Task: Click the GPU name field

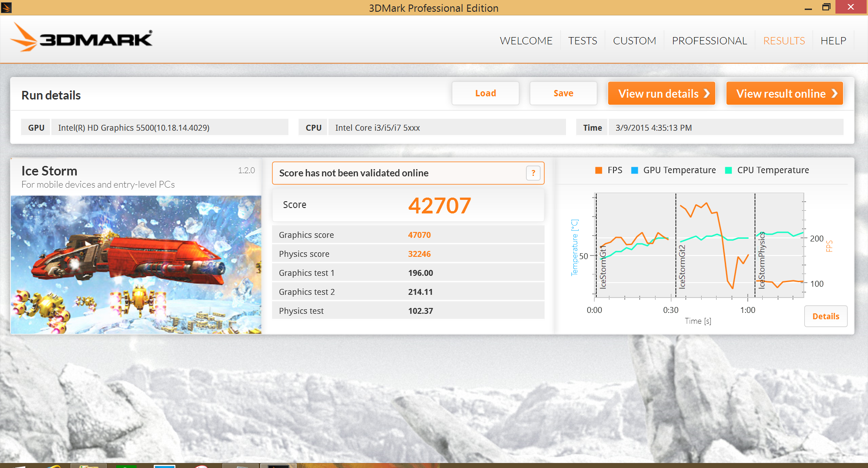Action: coord(170,128)
